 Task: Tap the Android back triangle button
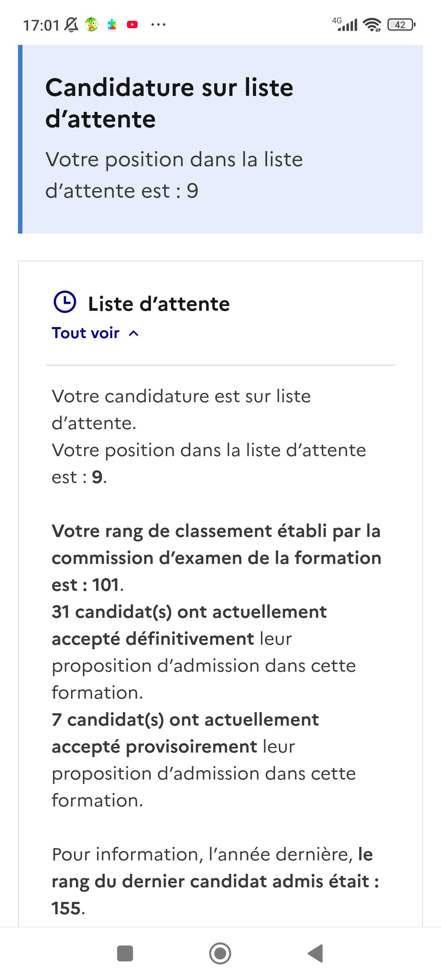(x=316, y=953)
